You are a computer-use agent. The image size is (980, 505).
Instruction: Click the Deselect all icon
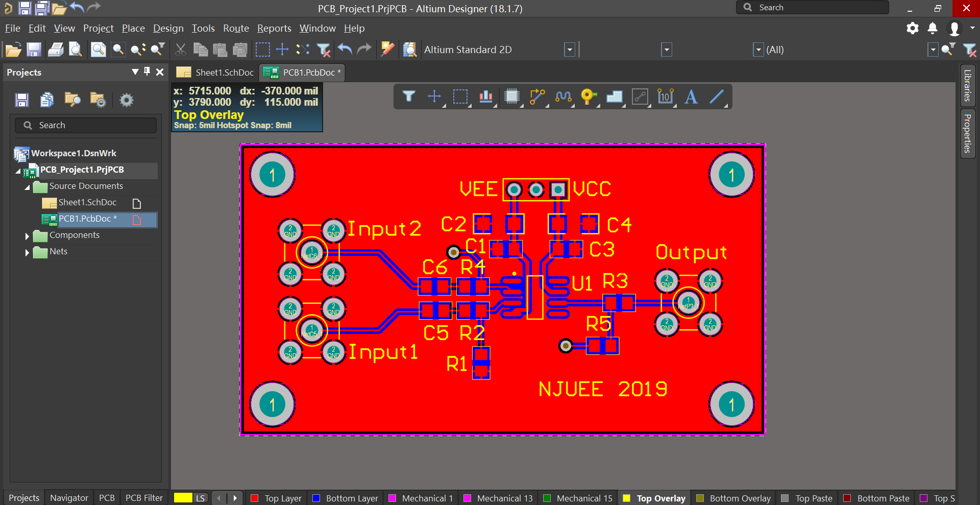point(303,50)
